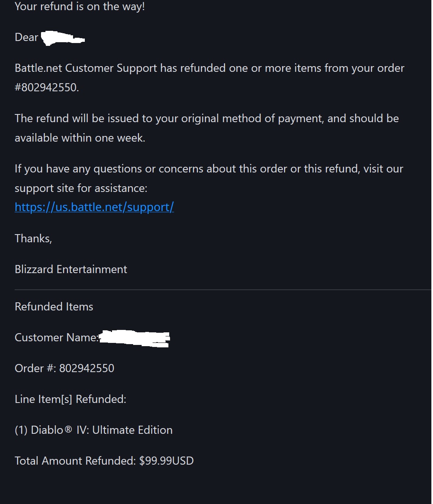Click the redacted name after "Dear"
This screenshot has height=504, width=433.
click(62, 38)
